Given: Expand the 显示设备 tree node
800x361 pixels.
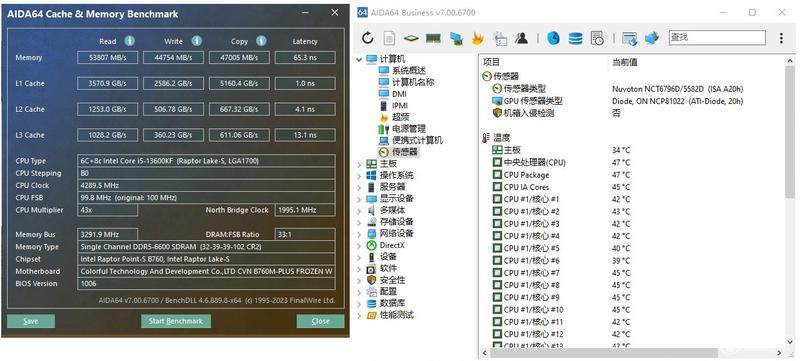Looking at the screenshot, I should [359, 199].
